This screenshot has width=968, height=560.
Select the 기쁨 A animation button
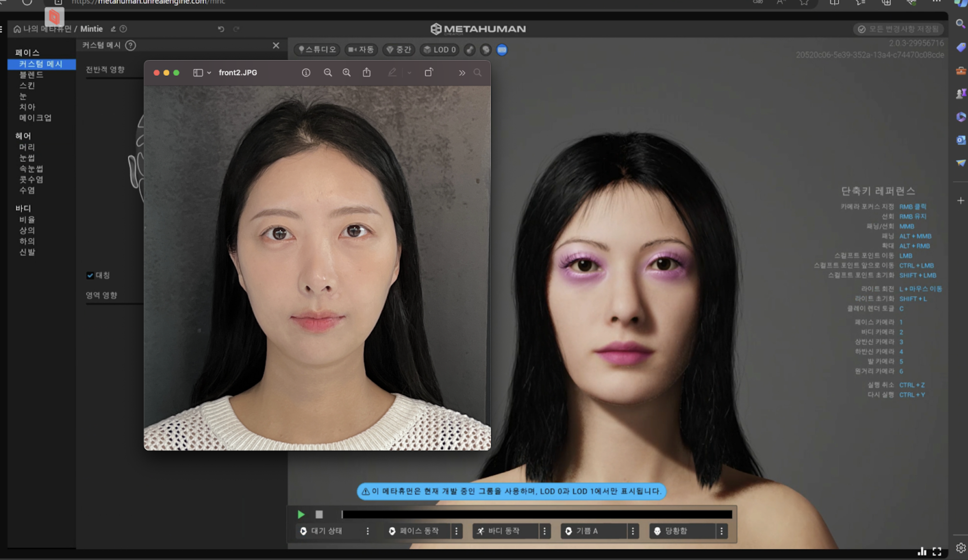pyautogui.click(x=594, y=531)
